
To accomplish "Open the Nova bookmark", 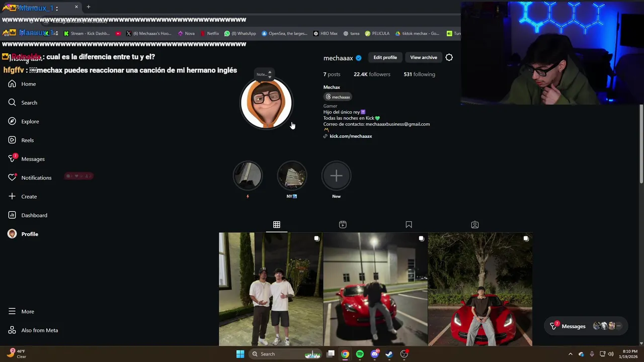I will click(x=186, y=34).
